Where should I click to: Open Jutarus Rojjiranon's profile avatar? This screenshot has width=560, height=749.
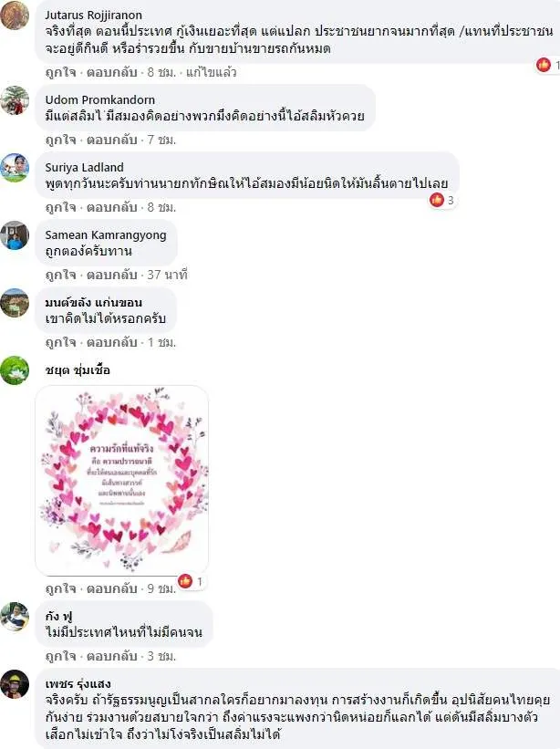(x=15, y=16)
